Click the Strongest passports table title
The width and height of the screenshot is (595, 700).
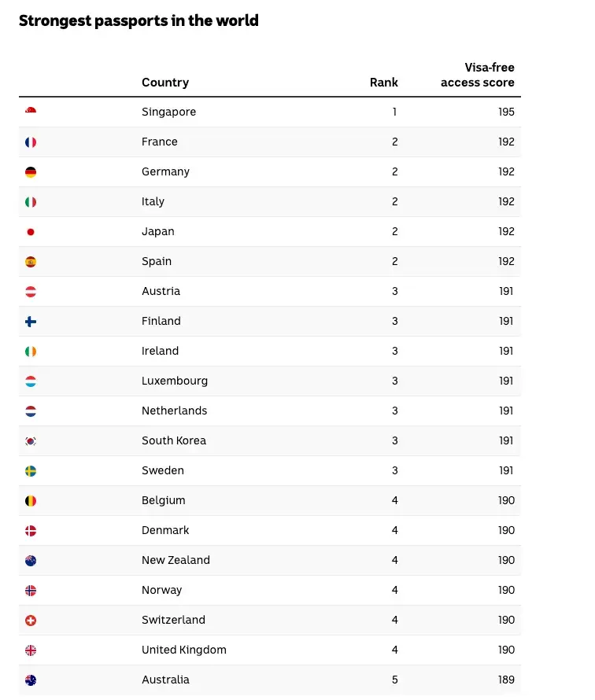tap(139, 20)
